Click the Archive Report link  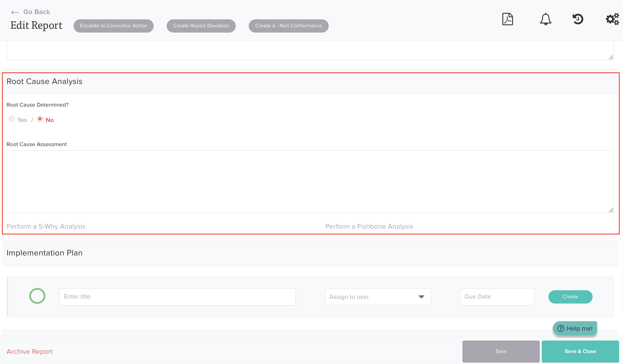tap(30, 352)
